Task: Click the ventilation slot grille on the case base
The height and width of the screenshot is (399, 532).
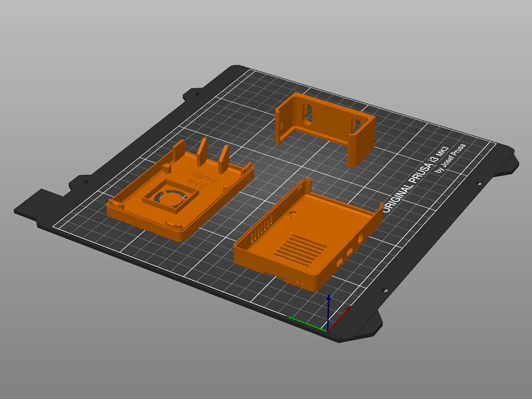Action: click(300, 250)
